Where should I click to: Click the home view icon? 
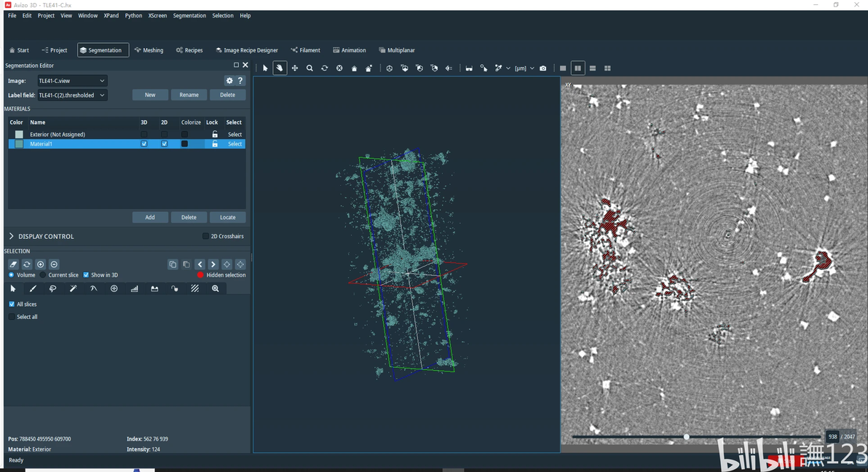click(354, 68)
